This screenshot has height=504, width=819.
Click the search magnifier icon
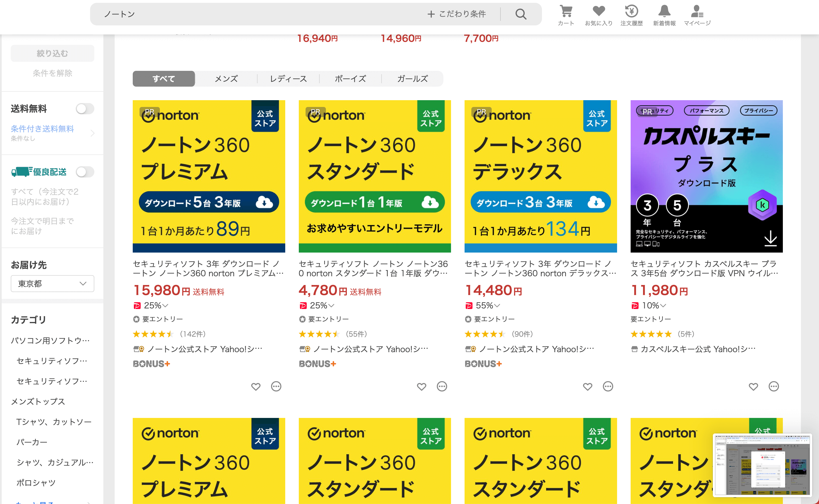pyautogui.click(x=520, y=14)
